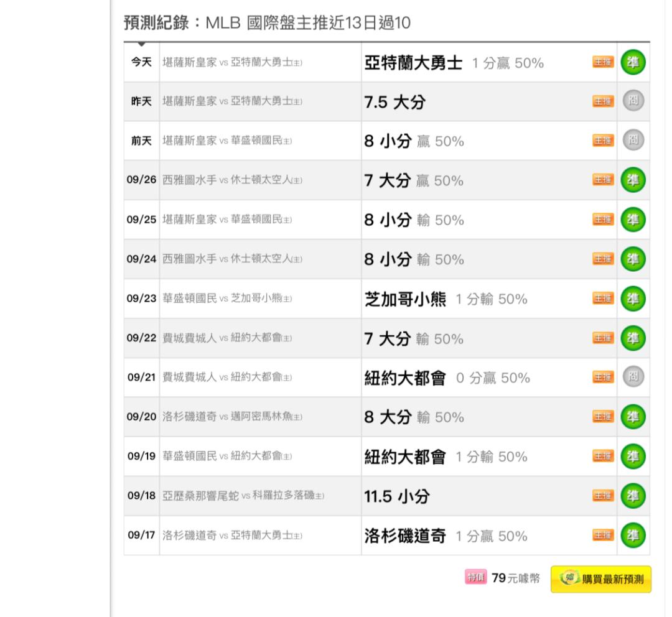Select the 09/20 date cell

141,417
